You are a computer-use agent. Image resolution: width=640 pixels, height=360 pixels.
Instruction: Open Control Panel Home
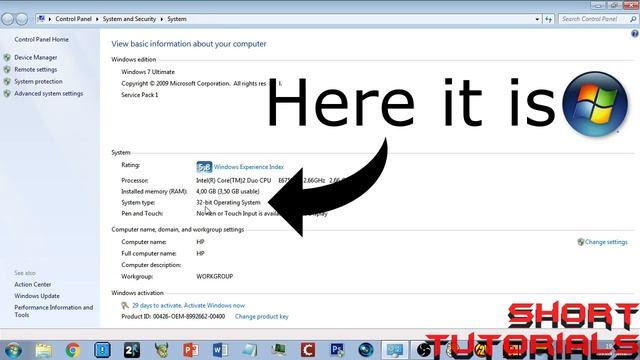click(42, 40)
